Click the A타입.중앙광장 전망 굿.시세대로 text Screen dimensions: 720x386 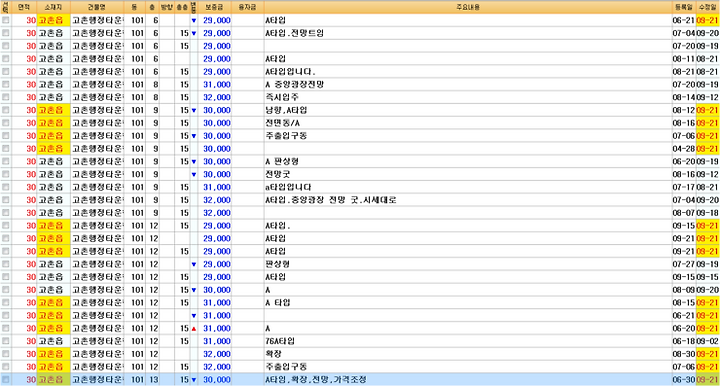coord(331,200)
